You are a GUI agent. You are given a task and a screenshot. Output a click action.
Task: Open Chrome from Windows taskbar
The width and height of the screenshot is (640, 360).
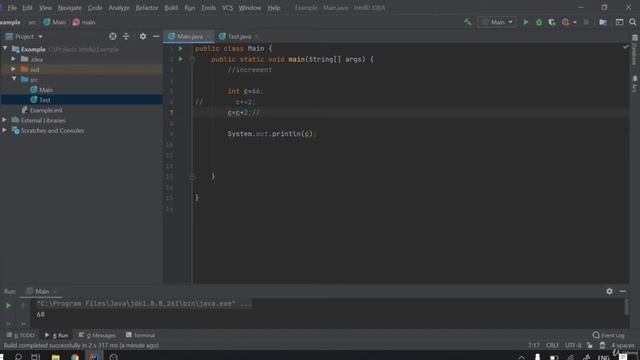pyautogui.click(x=75, y=356)
